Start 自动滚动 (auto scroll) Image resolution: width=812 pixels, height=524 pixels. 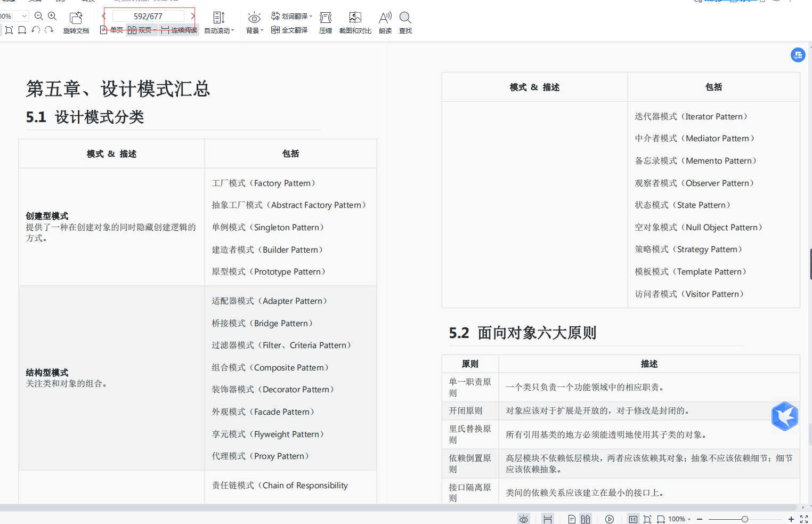click(219, 23)
